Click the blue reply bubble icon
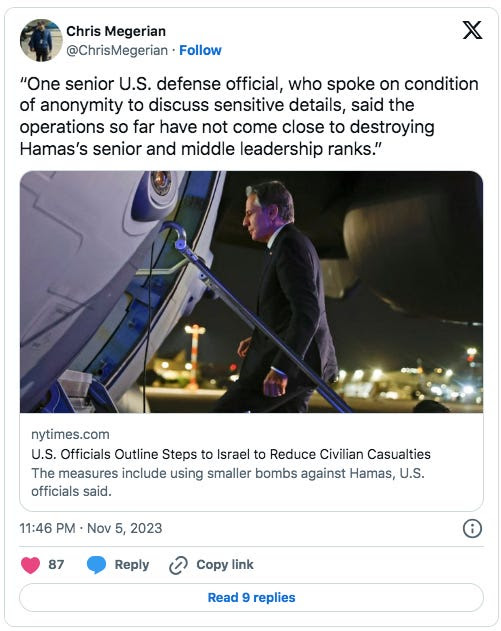This screenshot has width=501, height=631. (97, 565)
